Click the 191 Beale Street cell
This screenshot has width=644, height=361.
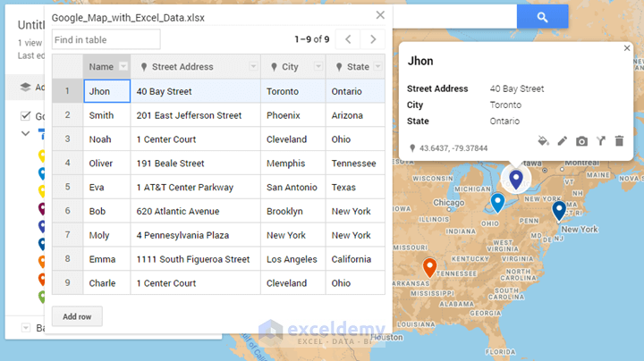196,164
